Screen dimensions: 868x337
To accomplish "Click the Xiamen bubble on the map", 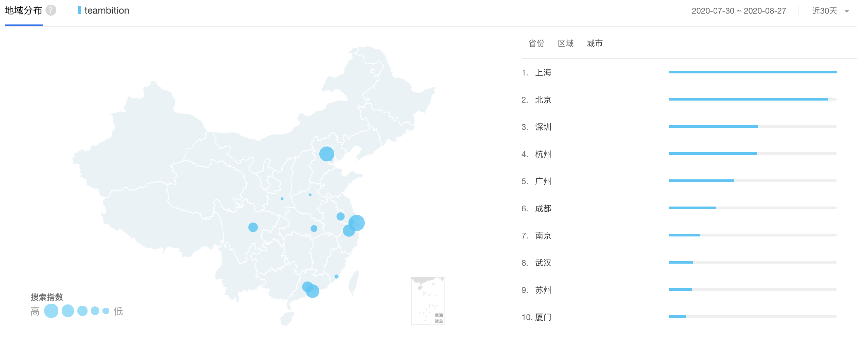I will [x=336, y=277].
